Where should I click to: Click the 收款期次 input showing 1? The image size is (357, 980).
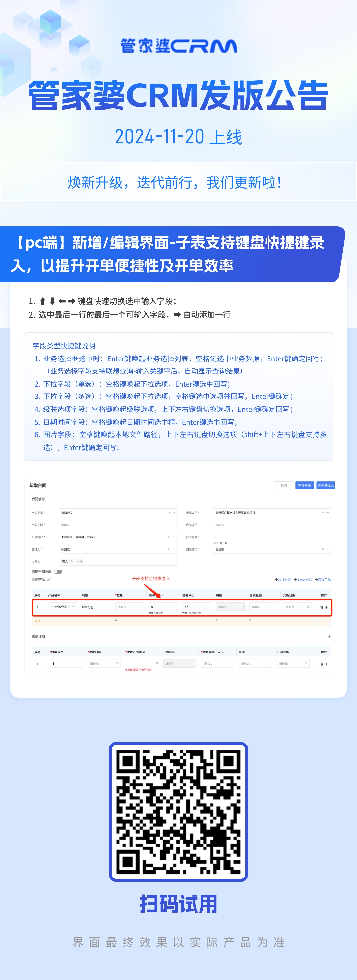[66, 664]
